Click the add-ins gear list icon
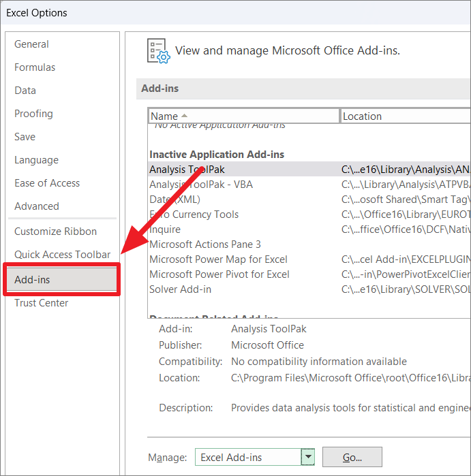 coord(159,50)
